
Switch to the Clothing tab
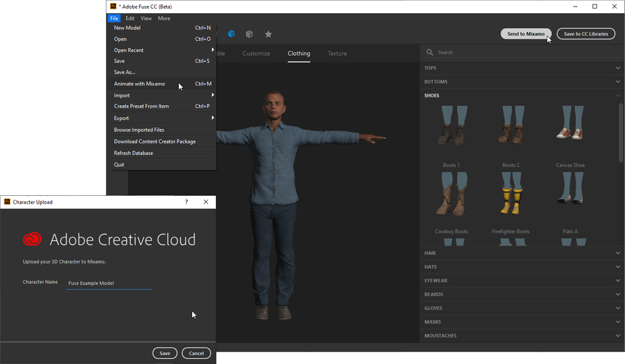pyautogui.click(x=299, y=53)
